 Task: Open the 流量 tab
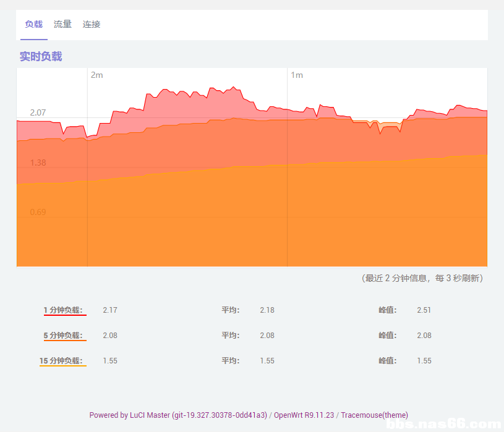click(62, 25)
